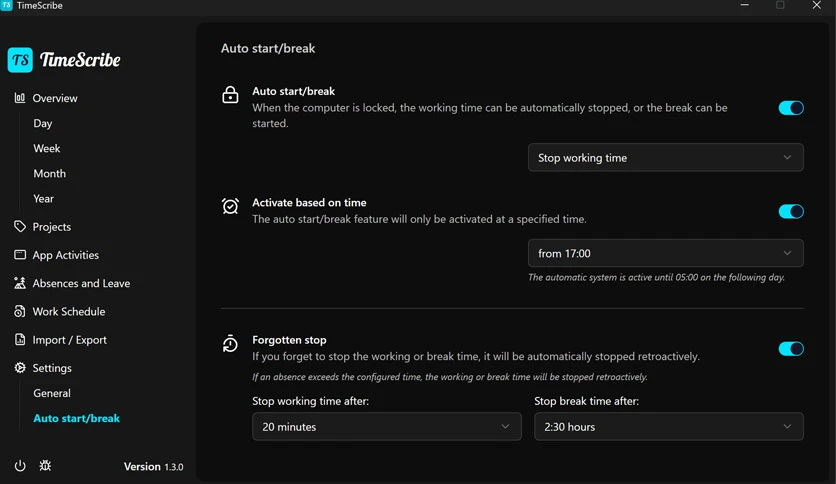This screenshot has height=484, width=836.
Task: Open the Projects page
Action: pyautogui.click(x=52, y=227)
